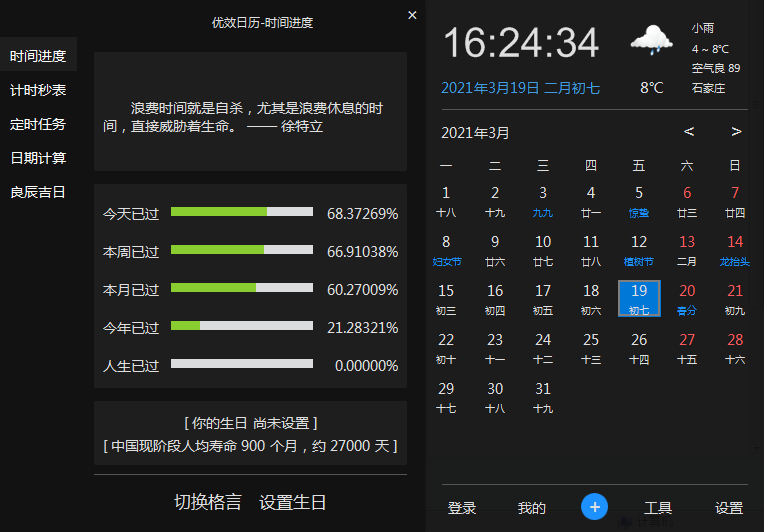Go to next month arrow

click(x=736, y=132)
